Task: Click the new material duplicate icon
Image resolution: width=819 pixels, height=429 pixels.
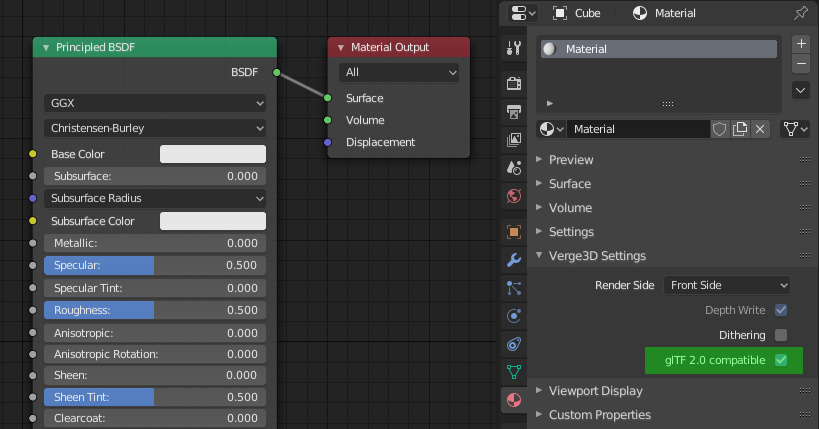Action: tap(740, 129)
